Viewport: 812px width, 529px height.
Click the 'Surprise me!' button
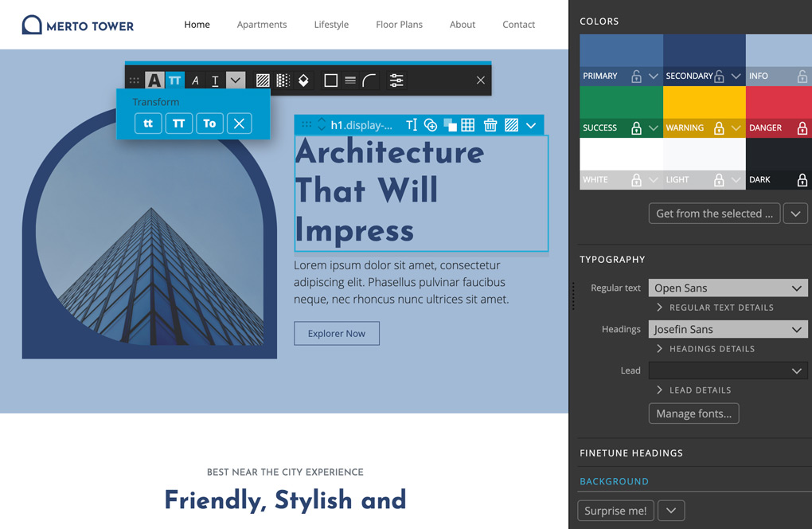pyautogui.click(x=615, y=511)
